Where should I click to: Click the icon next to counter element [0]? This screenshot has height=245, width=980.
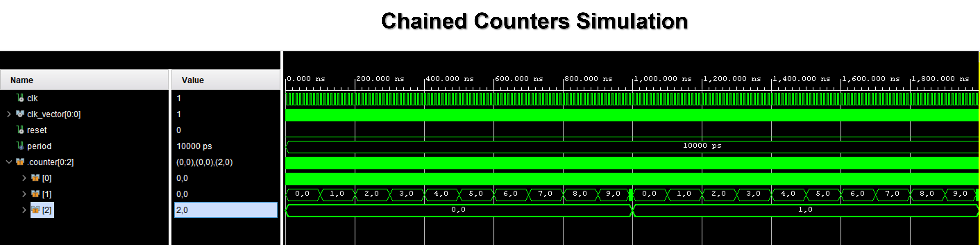(35, 178)
